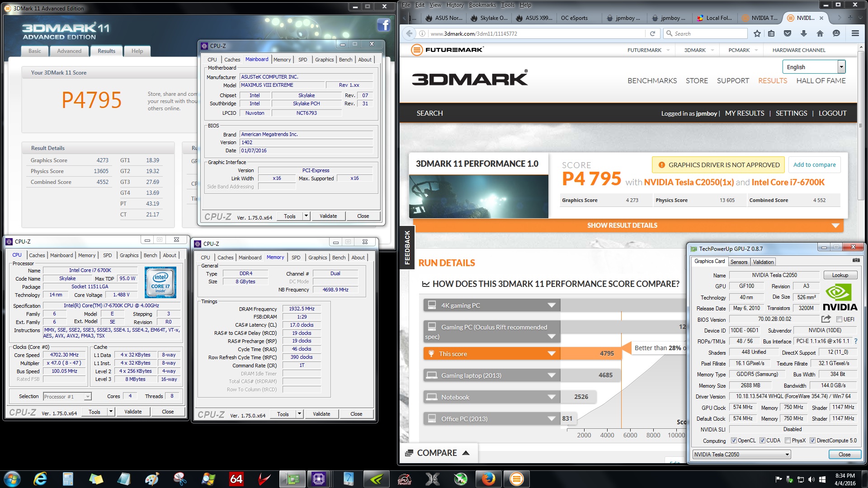This screenshot has width=868, height=488.
Task: Click the volume speaker icon in system tray
Action: coord(811,479)
